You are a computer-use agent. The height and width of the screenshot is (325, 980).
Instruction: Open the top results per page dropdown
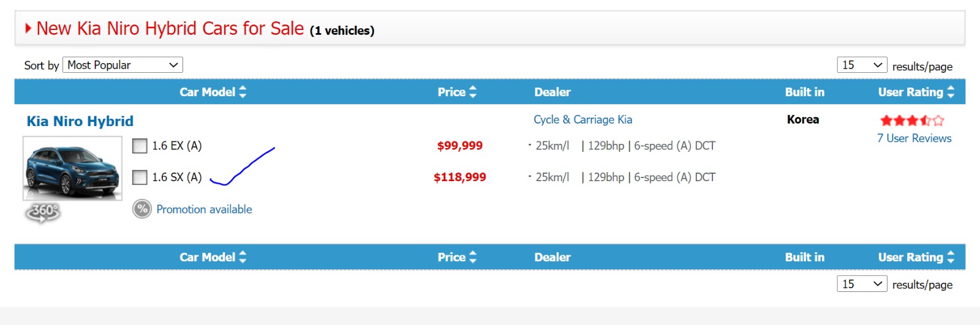[862, 65]
